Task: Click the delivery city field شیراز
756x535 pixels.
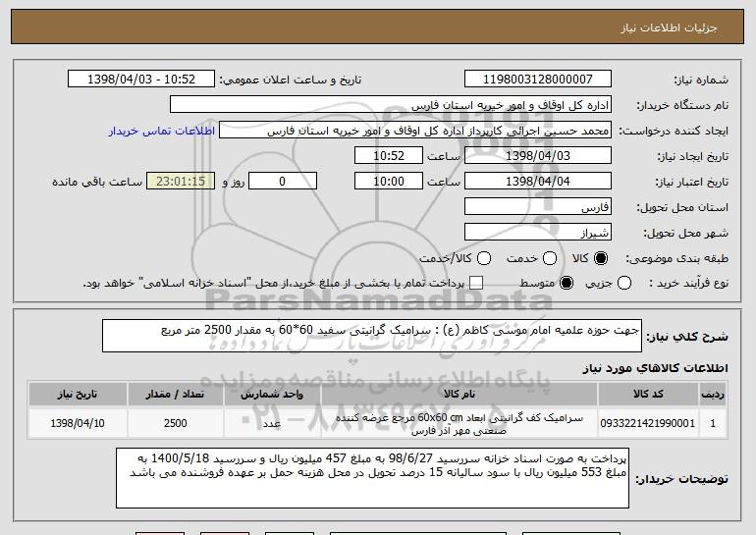Action: (538, 233)
